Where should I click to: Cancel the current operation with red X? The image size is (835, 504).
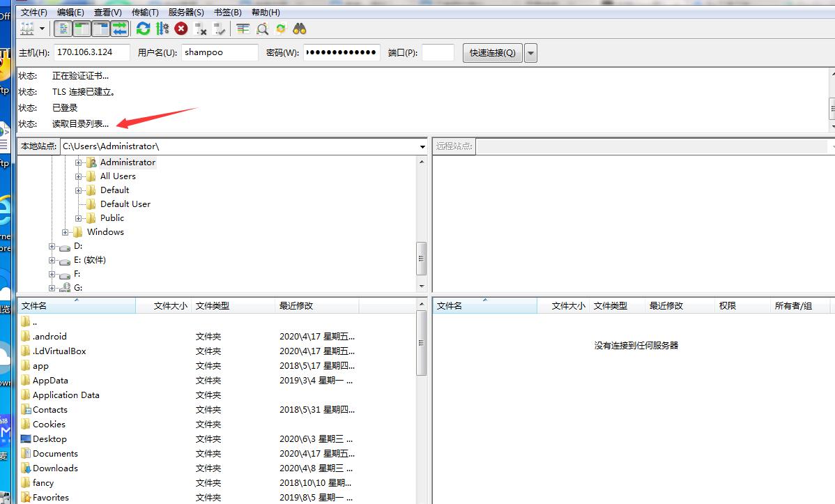pos(181,29)
